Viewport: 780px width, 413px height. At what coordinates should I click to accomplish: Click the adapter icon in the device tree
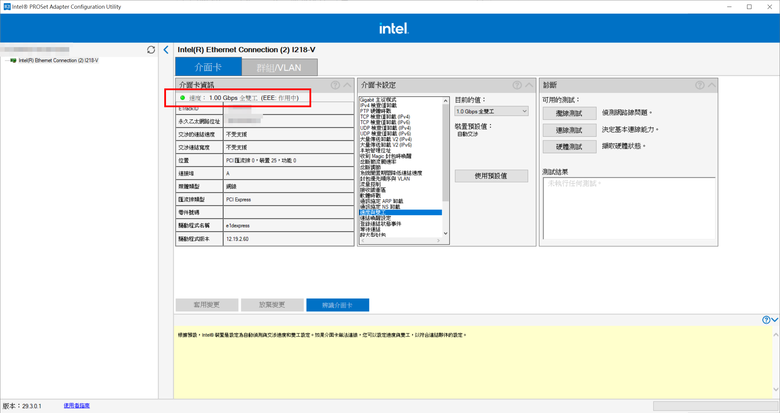coord(13,60)
